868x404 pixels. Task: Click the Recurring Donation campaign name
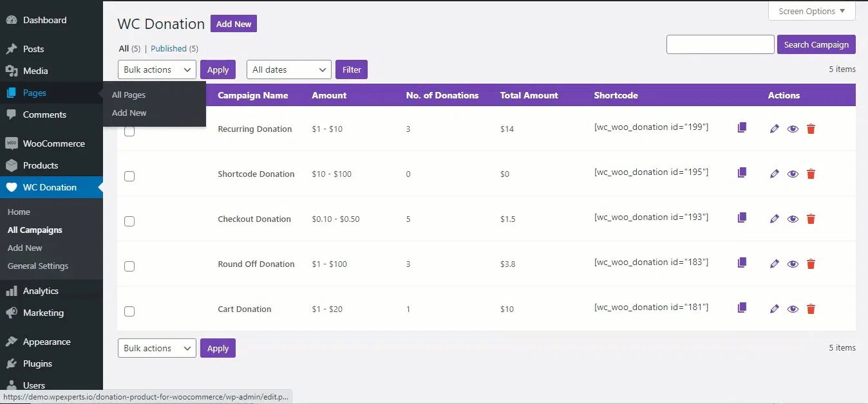click(x=255, y=129)
